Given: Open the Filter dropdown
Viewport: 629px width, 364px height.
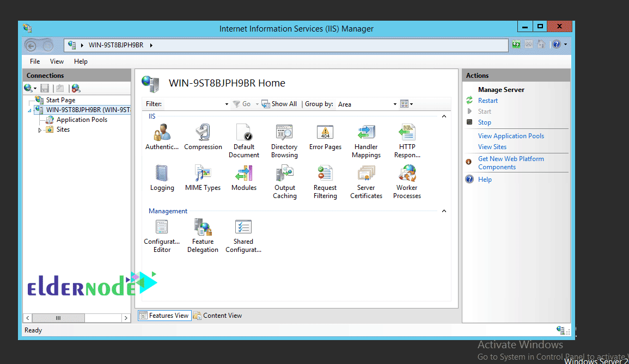Looking at the screenshot, I should pos(227,104).
